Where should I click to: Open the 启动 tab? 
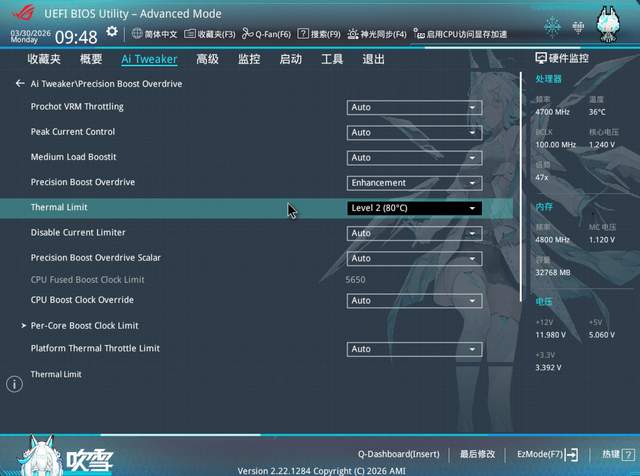[291, 59]
